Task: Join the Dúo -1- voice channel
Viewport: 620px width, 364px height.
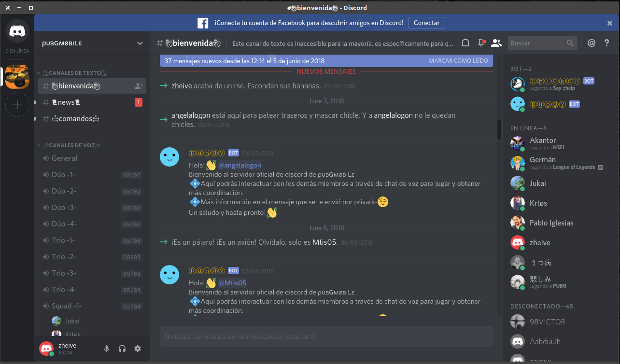Action: coord(92,175)
